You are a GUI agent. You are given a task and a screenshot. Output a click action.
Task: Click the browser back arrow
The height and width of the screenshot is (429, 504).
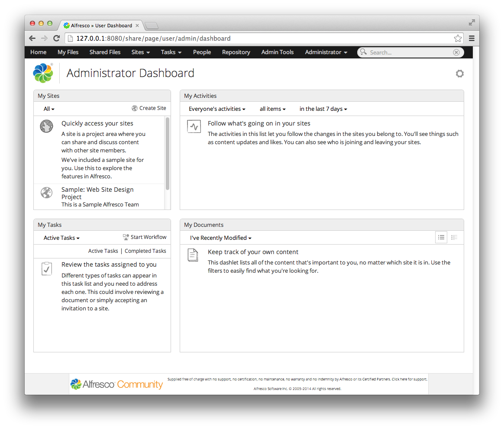pos(32,39)
